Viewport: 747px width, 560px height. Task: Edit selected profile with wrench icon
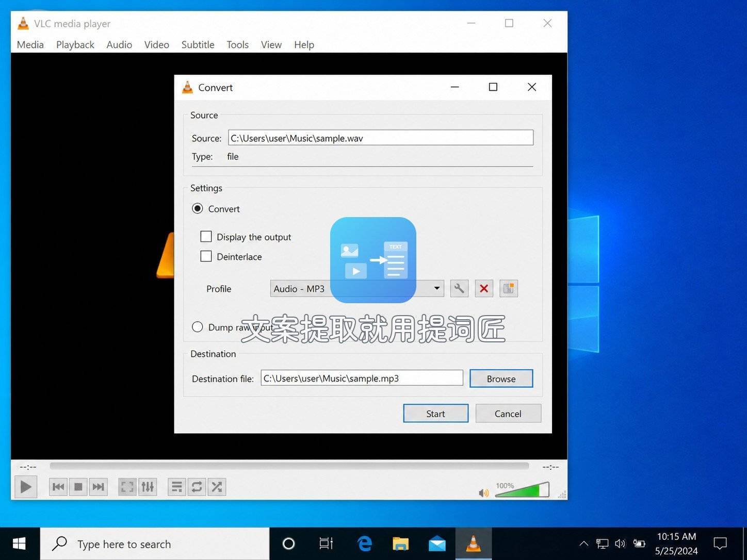tap(459, 288)
